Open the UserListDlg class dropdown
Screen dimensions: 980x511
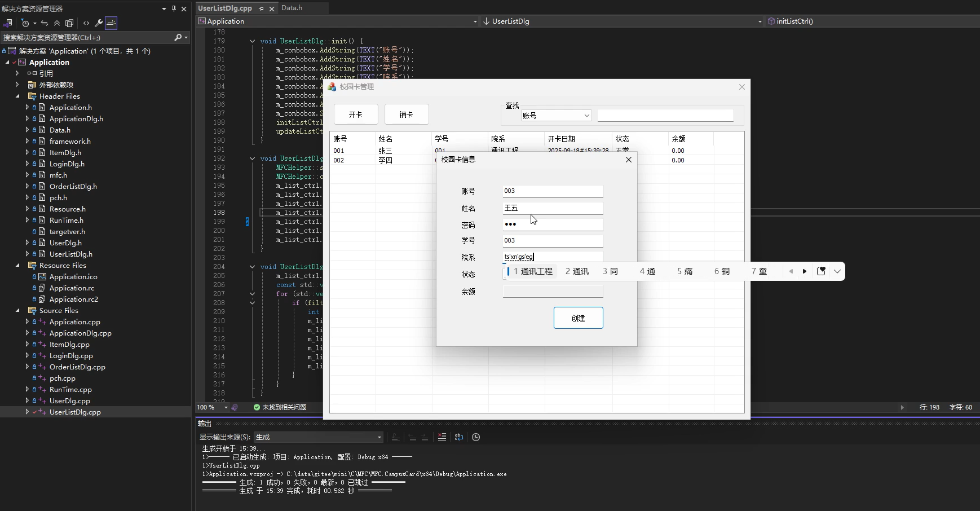coord(760,21)
